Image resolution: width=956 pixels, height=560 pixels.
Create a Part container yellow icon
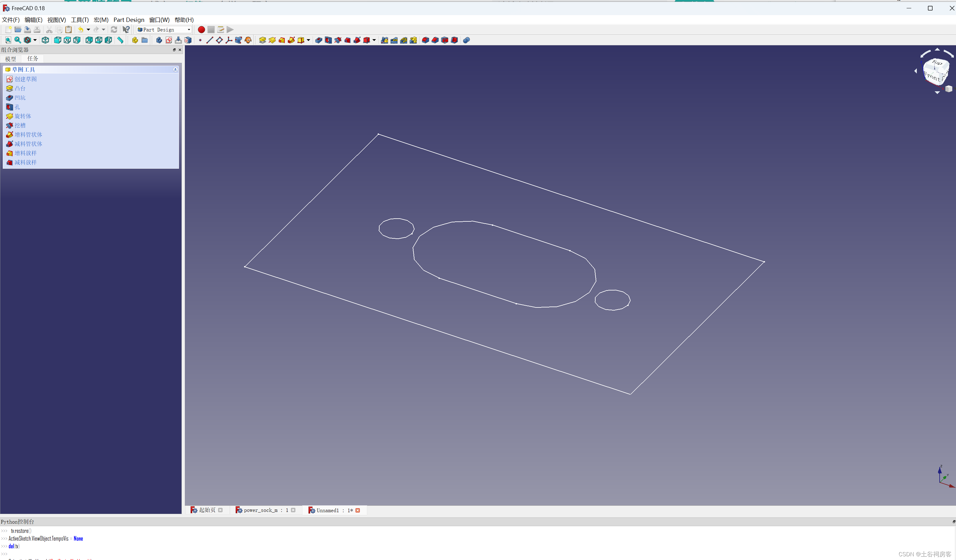[135, 40]
